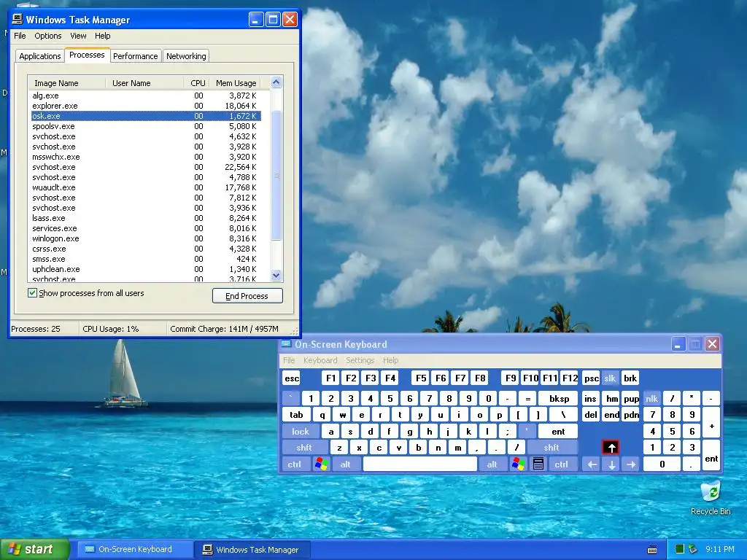Image resolution: width=747 pixels, height=560 pixels.
Task: Click the F5 key on On-Screen Keyboard
Action: pyautogui.click(x=421, y=378)
